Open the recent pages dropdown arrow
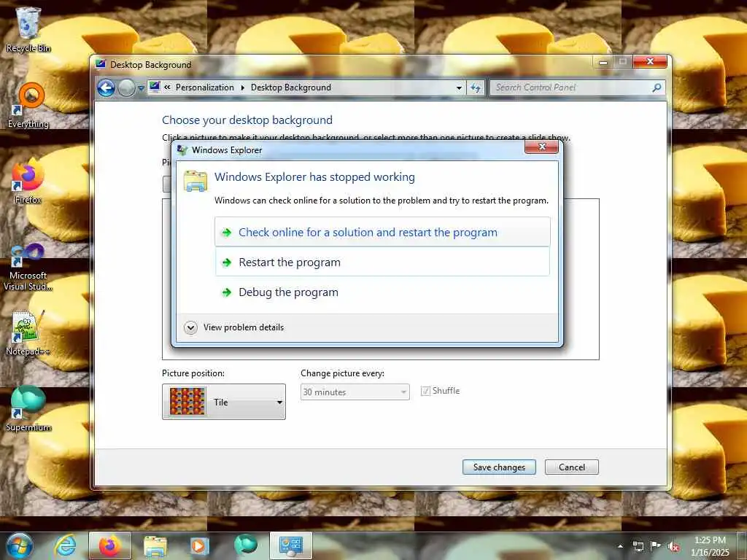747x560 pixels. coord(141,88)
